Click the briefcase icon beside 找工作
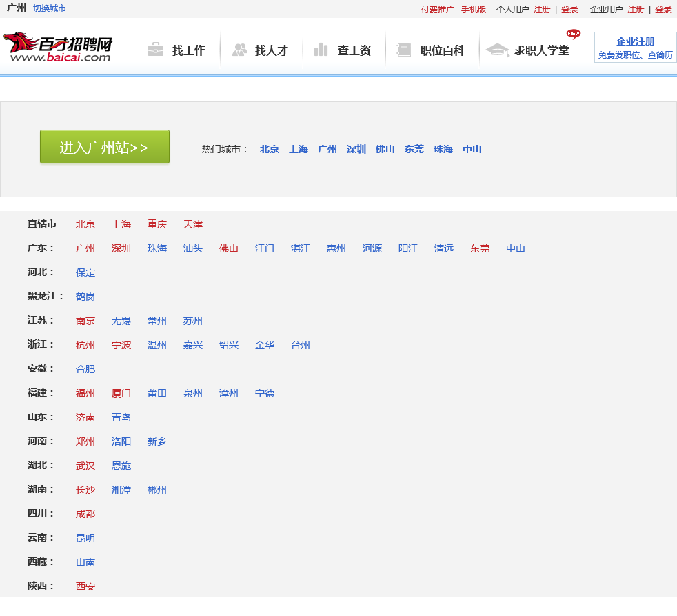The height and width of the screenshot is (616, 677). (156, 50)
